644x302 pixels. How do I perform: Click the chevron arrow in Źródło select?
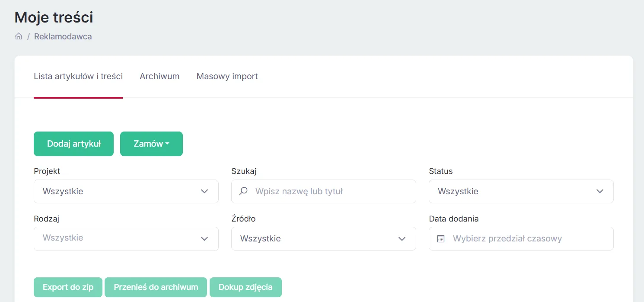402,238
